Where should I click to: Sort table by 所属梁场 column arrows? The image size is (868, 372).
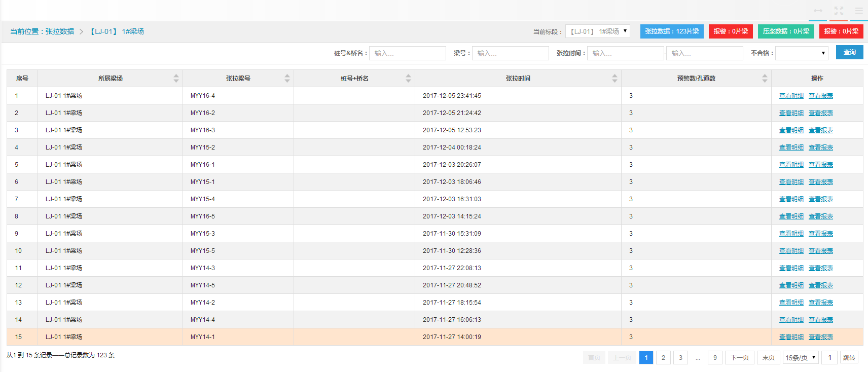(176, 78)
